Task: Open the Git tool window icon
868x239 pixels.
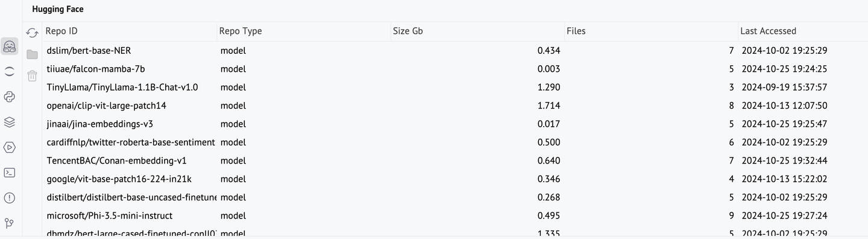Action: tap(10, 223)
